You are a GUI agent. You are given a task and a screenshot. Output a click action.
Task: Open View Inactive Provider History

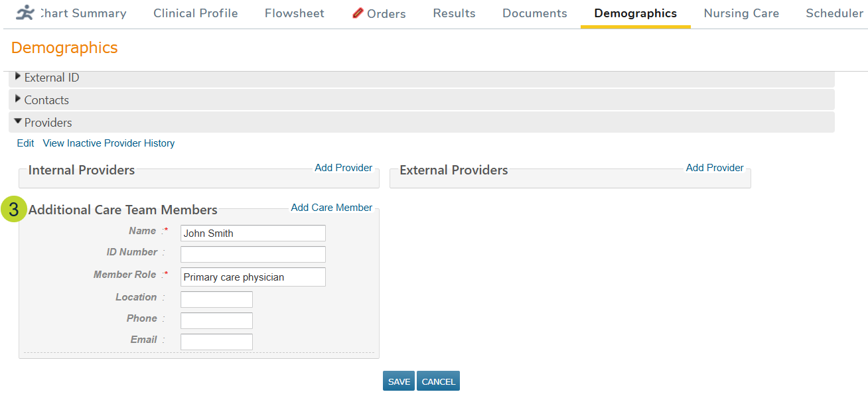109,143
